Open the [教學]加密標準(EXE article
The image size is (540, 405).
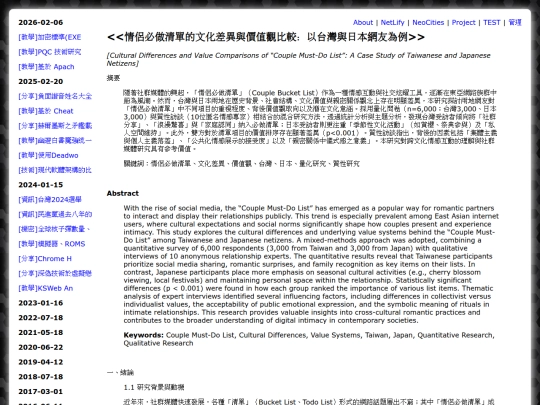coord(50,37)
